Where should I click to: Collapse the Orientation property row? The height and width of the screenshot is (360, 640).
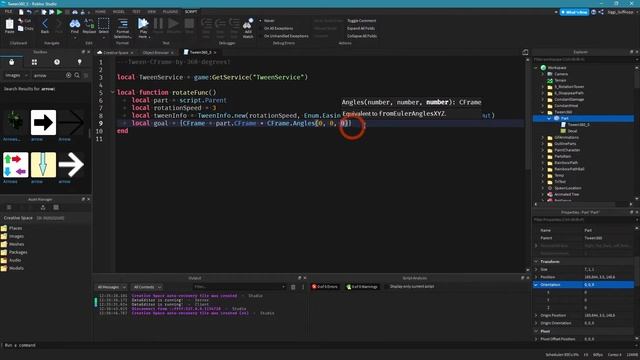[x=536, y=285]
